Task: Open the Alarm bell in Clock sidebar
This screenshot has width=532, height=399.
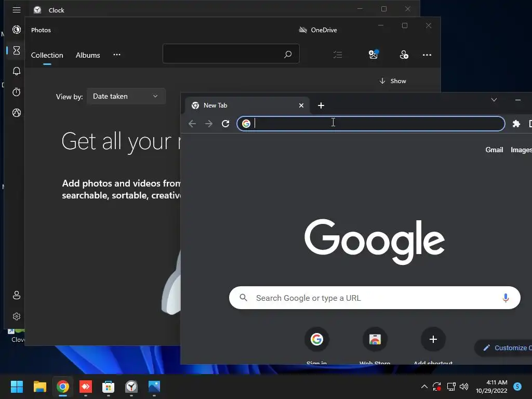Action: pos(16,71)
